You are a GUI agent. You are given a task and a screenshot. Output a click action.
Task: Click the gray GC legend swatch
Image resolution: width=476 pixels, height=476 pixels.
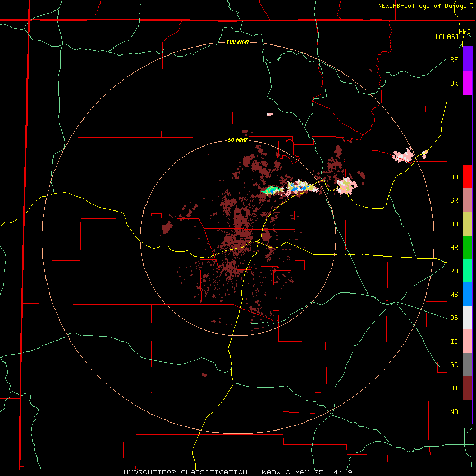(x=467, y=364)
